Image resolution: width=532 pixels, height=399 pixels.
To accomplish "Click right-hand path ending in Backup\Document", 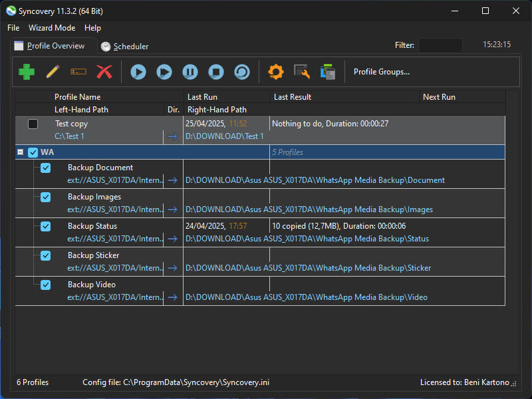I will click(315, 180).
